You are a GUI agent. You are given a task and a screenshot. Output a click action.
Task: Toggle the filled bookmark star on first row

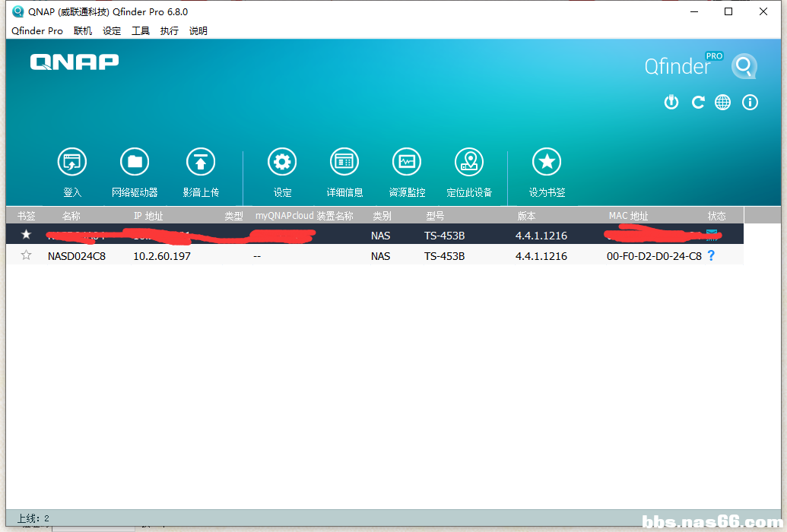(27, 235)
